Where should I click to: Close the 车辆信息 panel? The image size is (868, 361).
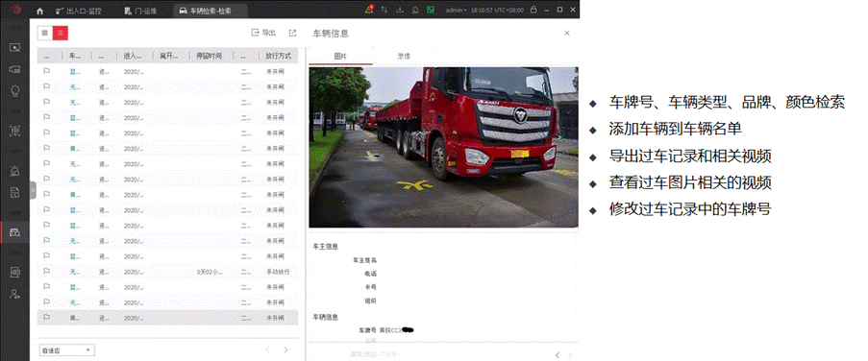point(567,34)
